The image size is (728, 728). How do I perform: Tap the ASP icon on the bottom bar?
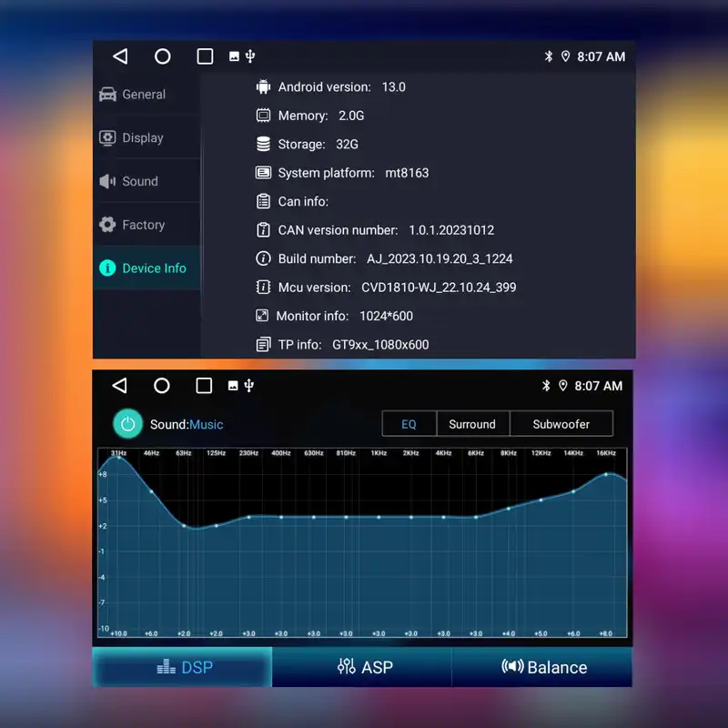348,667
